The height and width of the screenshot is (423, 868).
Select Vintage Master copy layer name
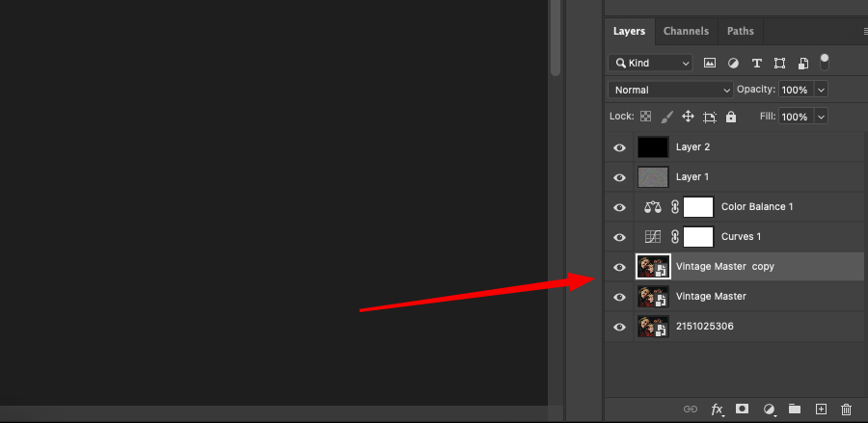pyautogui.click(x=725, y=267)
